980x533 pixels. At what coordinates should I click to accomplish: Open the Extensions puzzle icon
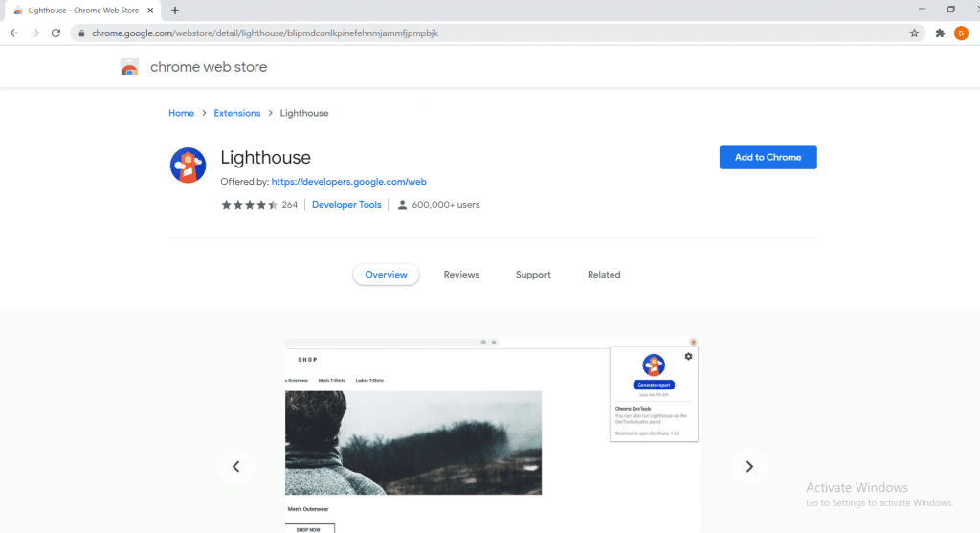[x=940, y=33]
